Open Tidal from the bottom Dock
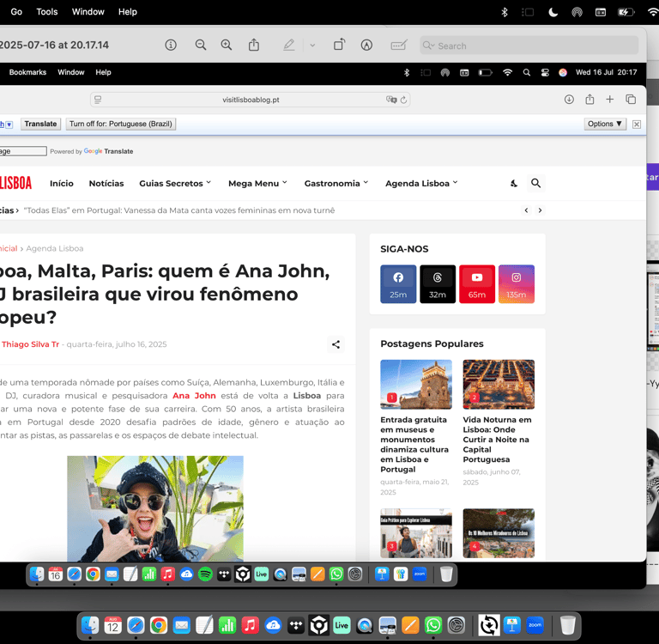 (296, 625)
